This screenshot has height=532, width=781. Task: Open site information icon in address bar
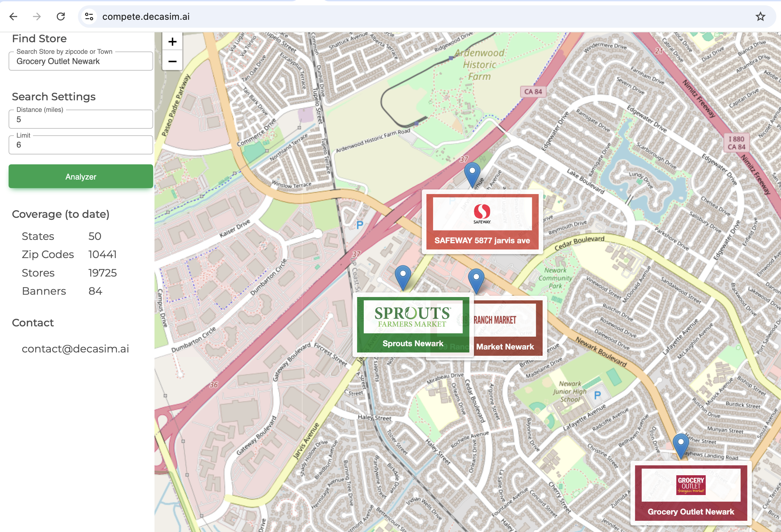pyautogui.click(x=89, y=17)
